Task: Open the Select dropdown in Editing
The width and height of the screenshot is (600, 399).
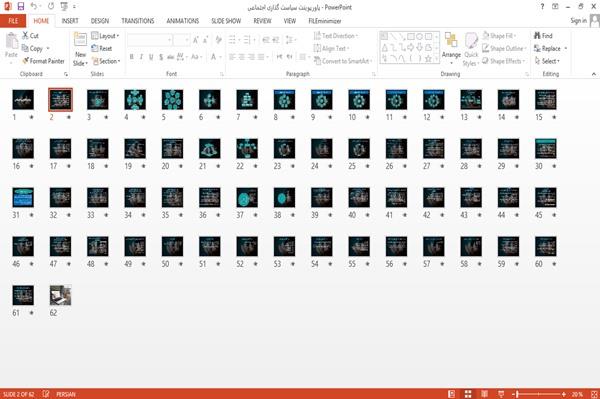Action: click(x=547, y=61)
